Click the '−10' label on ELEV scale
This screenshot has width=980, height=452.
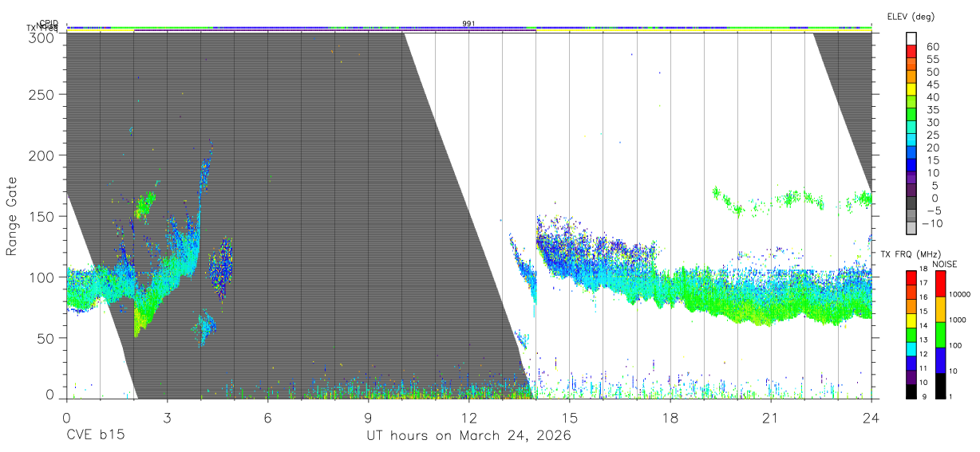[934, 223]
